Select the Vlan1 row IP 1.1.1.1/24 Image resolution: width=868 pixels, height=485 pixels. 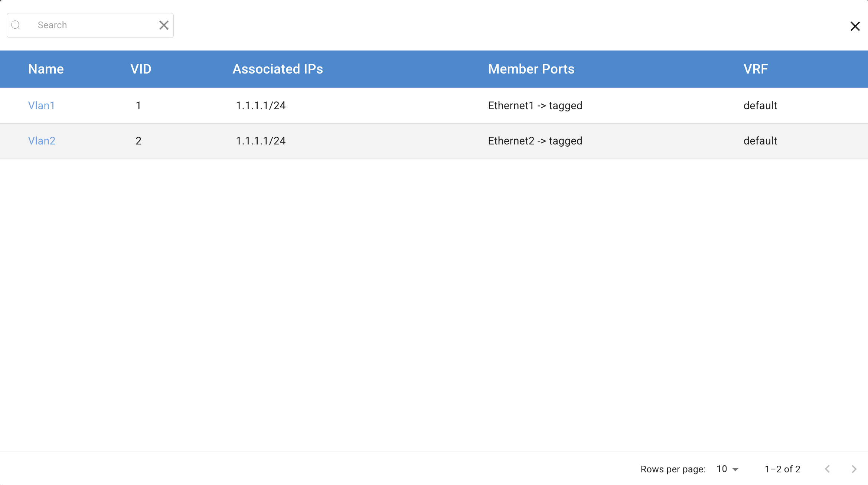tap(261, 105)
